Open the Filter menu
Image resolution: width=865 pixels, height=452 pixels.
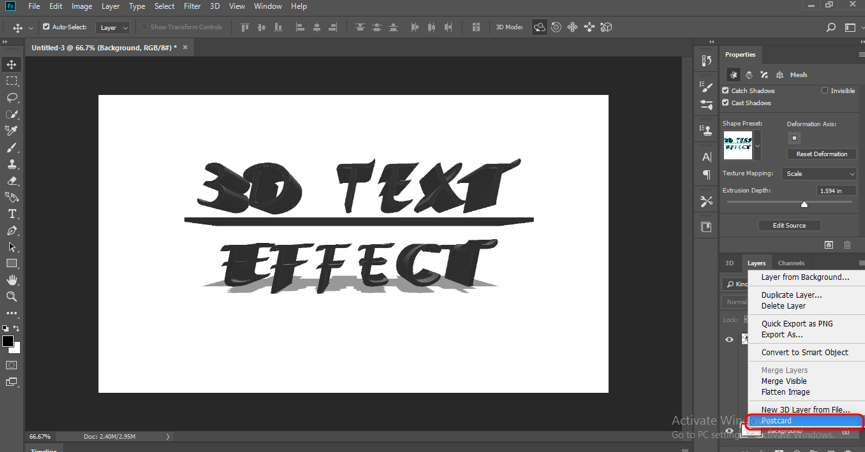(x=191, y=6)
